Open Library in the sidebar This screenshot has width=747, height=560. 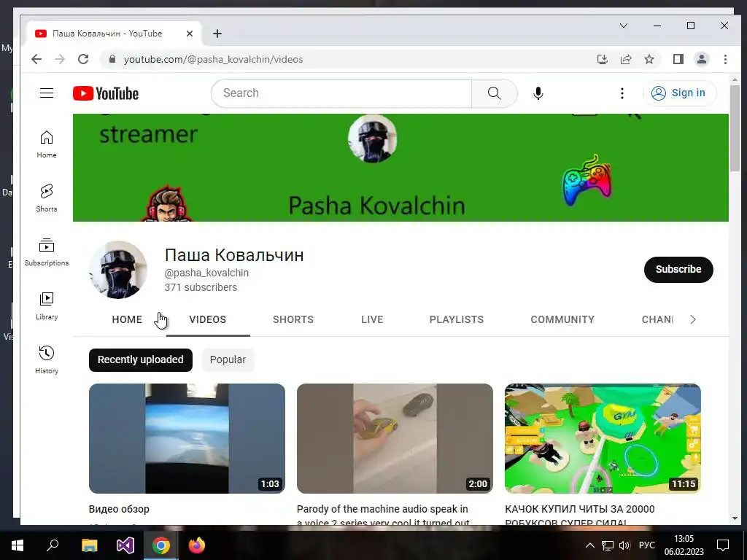(46, 306)
